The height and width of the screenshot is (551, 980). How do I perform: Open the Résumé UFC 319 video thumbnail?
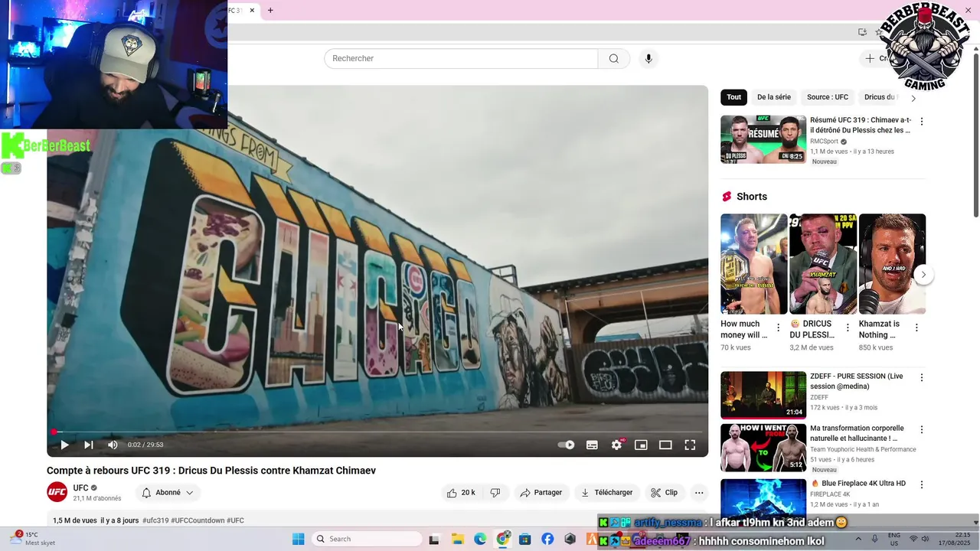point(763,139)
